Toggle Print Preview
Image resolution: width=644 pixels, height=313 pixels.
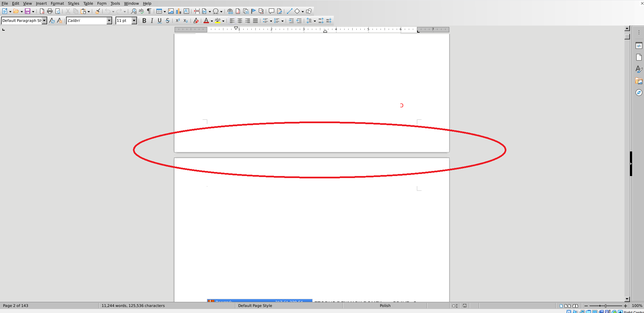click(x=58, y=11)
